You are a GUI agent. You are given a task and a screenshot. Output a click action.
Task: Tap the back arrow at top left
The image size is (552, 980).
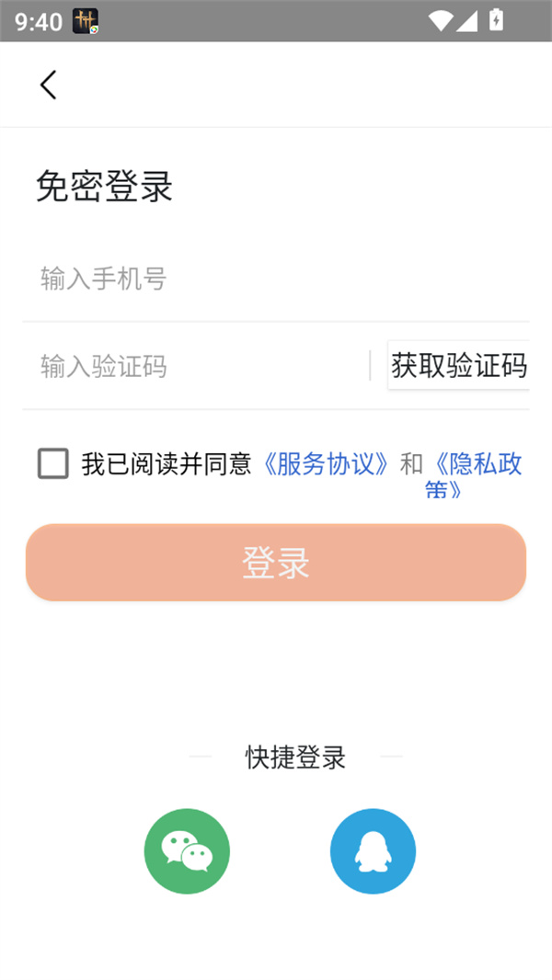click(48, 84)
